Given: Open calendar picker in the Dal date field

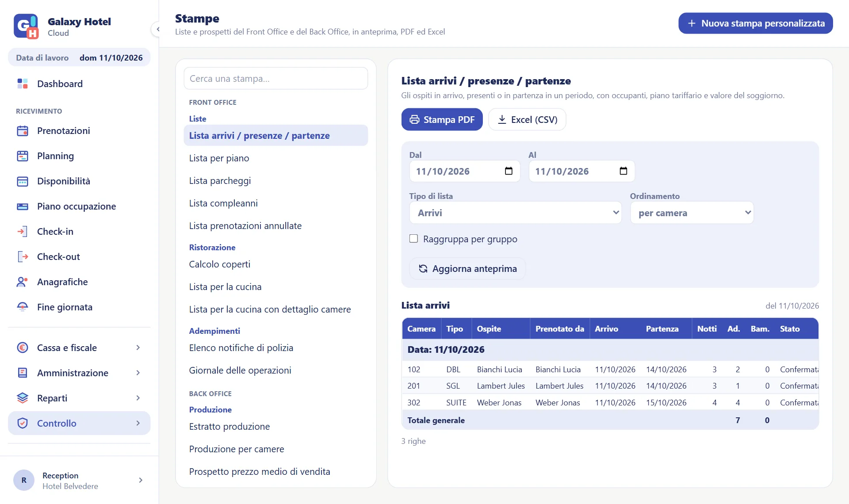Looking at the screenshot, I should pyautogui.click(x=509, y=171).
